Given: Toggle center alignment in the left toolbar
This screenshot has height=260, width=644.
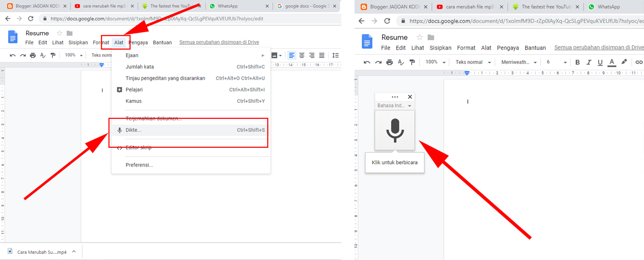Looking at the screenshot, I should (x=302, y=55).
